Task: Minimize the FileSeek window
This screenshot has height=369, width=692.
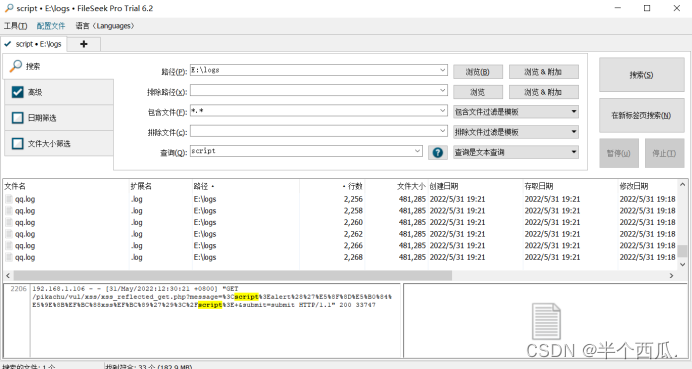Action: point(618,8)
